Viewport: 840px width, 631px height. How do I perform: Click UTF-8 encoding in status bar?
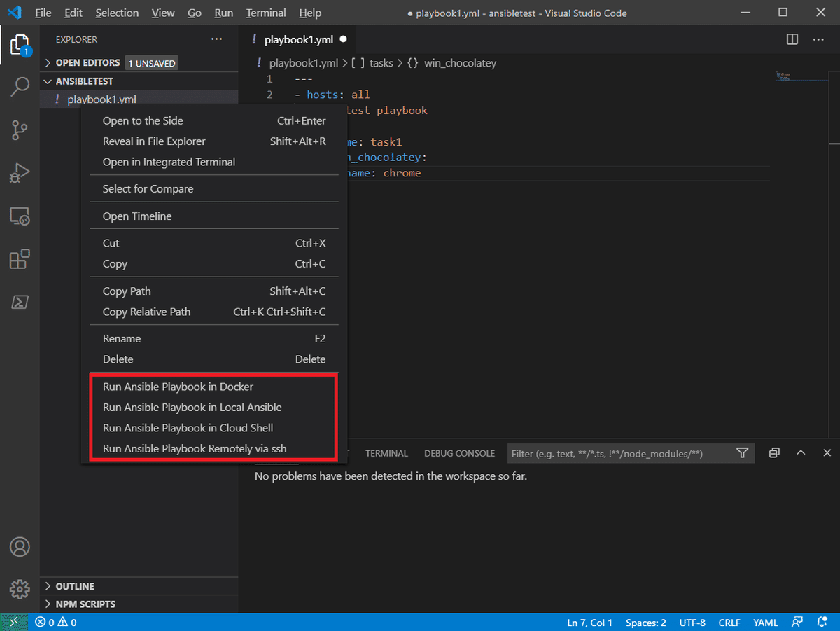point(692,622)
